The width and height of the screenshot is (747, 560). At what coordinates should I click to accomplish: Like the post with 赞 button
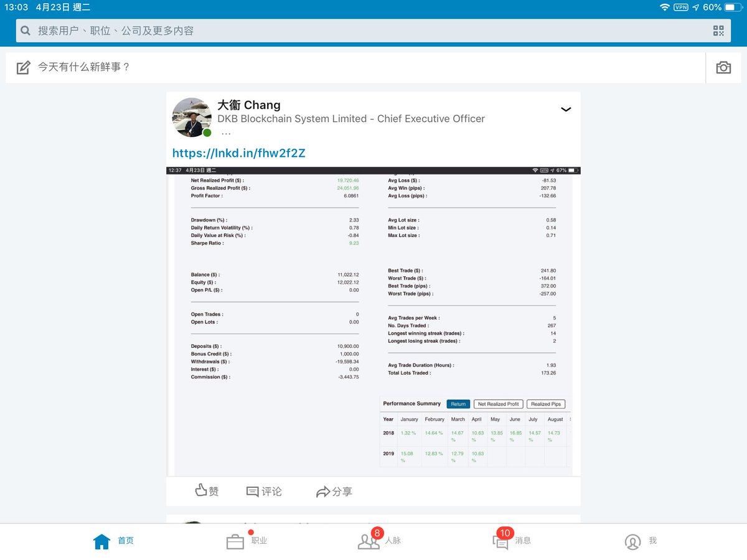tap(207, 491)
